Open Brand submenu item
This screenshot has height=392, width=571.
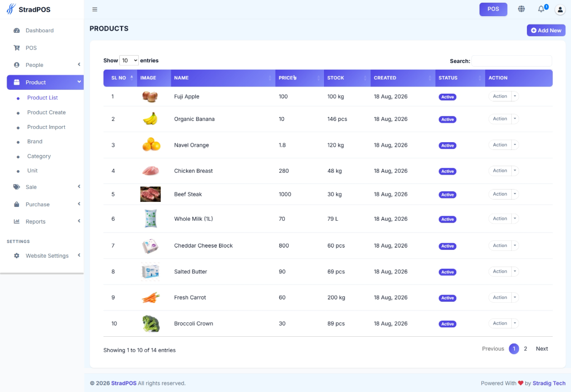pyautogui.click(x=35, y=141)
